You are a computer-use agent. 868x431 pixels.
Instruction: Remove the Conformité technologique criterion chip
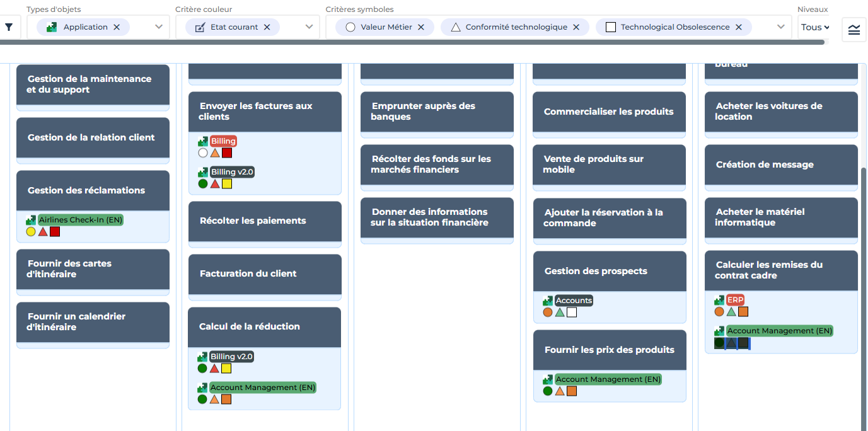(x=576, y=27)
